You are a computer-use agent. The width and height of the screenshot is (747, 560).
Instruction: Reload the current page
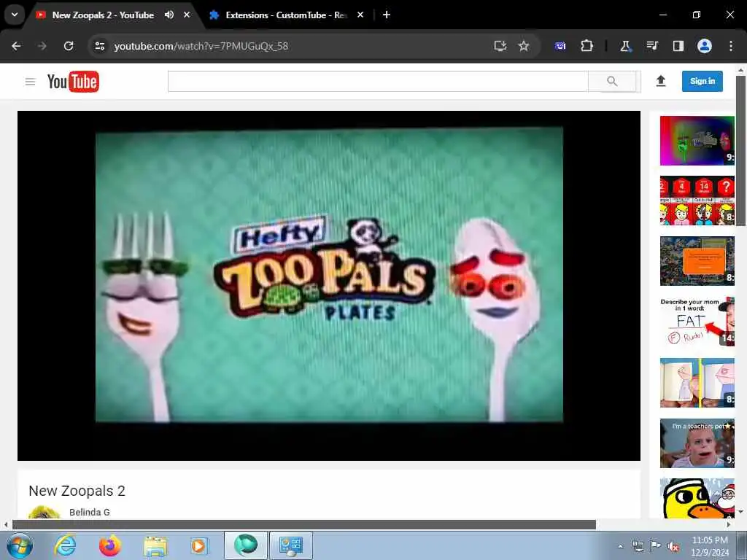click(69, 46)
